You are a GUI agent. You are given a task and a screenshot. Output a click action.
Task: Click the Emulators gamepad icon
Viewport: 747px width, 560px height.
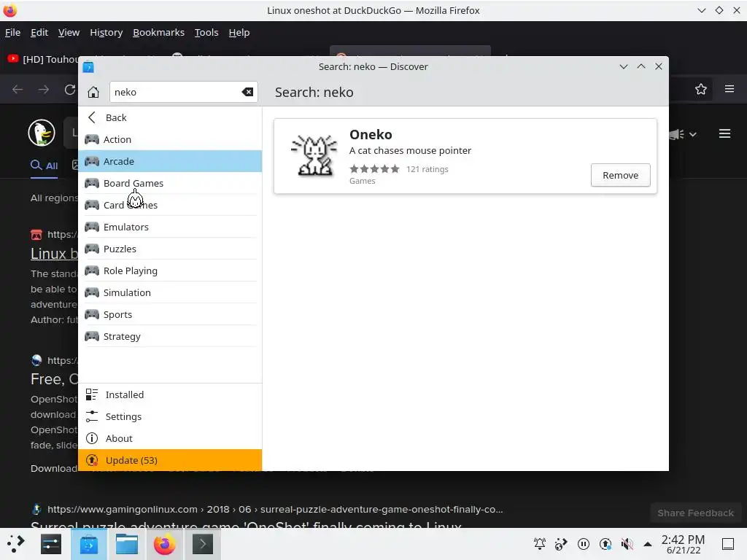[92, 227]
